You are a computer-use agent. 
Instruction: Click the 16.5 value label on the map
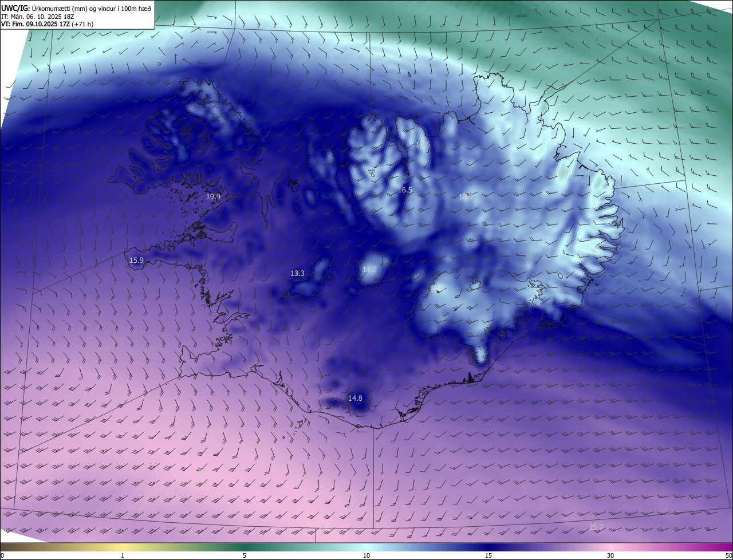[405, 190]
